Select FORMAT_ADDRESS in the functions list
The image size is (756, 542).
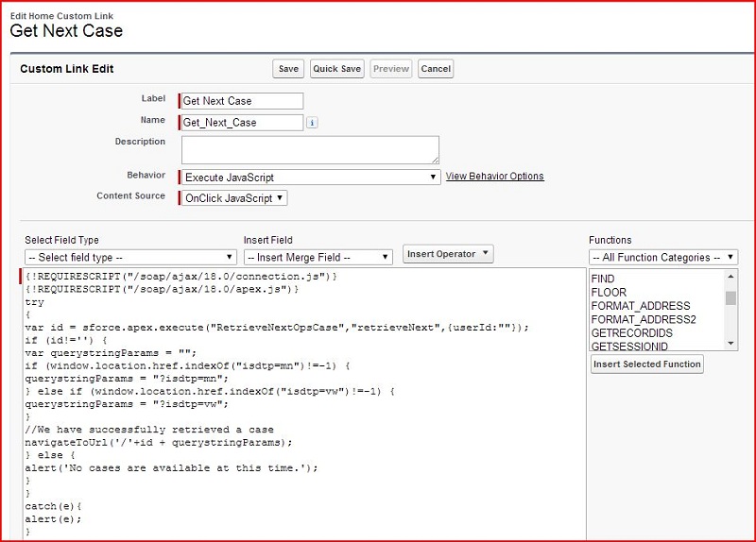[x=641, y=306]
